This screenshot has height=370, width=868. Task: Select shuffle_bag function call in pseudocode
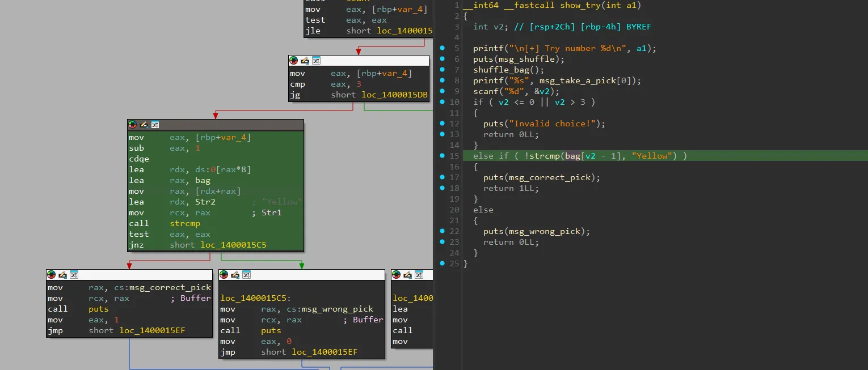point(502,70)
